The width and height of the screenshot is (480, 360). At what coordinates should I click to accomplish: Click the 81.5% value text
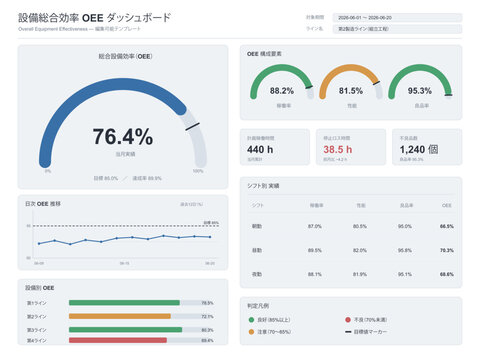click(x=351, y=91)
